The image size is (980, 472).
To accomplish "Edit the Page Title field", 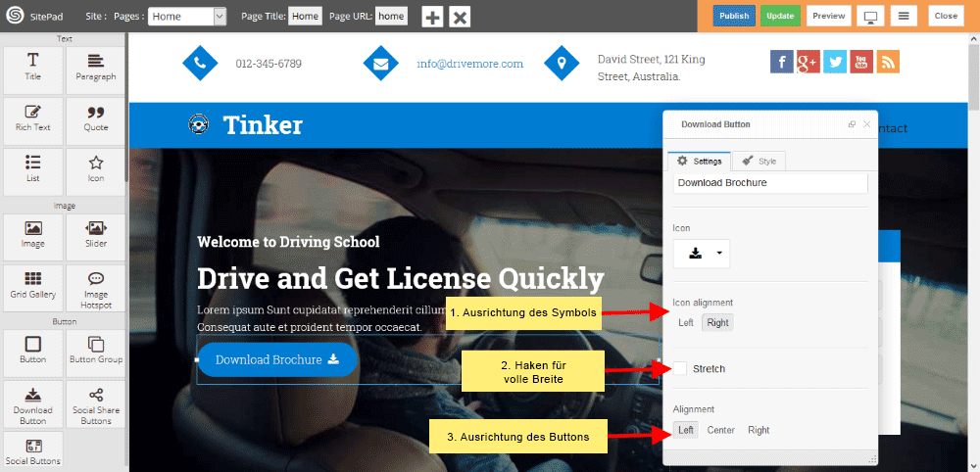I will [305, 17].
